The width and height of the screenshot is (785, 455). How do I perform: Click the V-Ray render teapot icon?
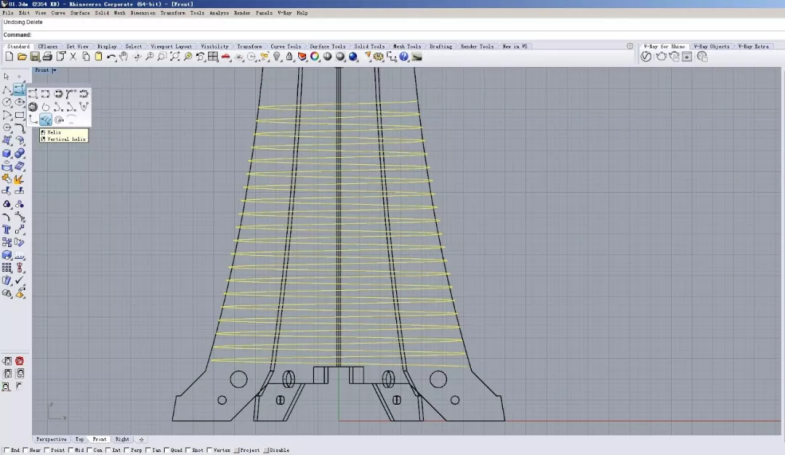660,57
